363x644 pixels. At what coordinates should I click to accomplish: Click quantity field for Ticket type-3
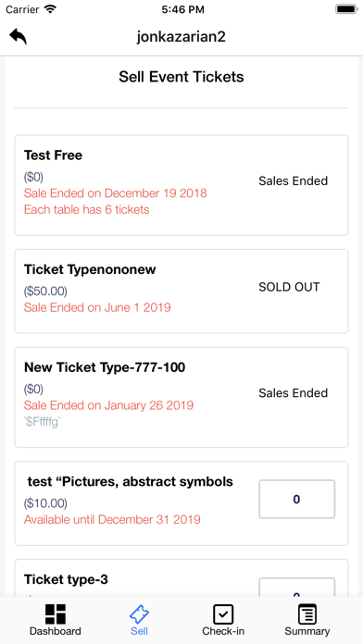pos(297,588)
